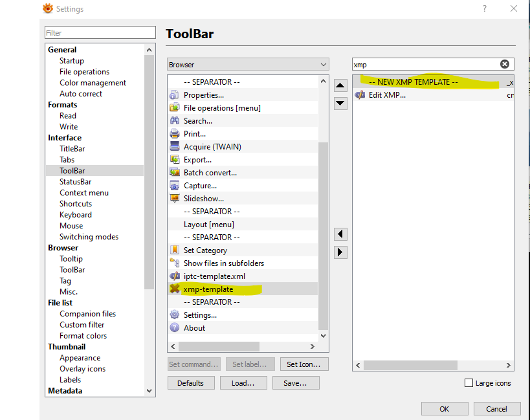The height and width of the screenshot is (420, 530).
Task: Add item to toolbar with right arrow
Action: point(340,252)
